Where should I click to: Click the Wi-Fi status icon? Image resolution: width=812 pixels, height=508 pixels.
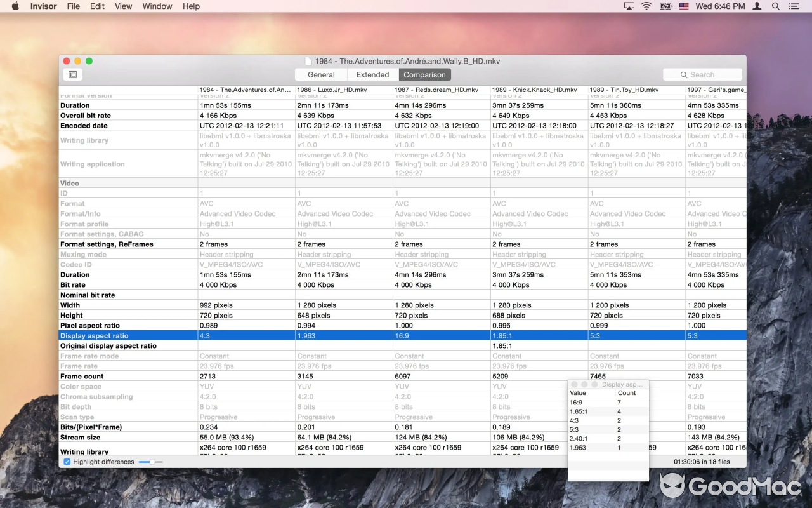(646, 6)
